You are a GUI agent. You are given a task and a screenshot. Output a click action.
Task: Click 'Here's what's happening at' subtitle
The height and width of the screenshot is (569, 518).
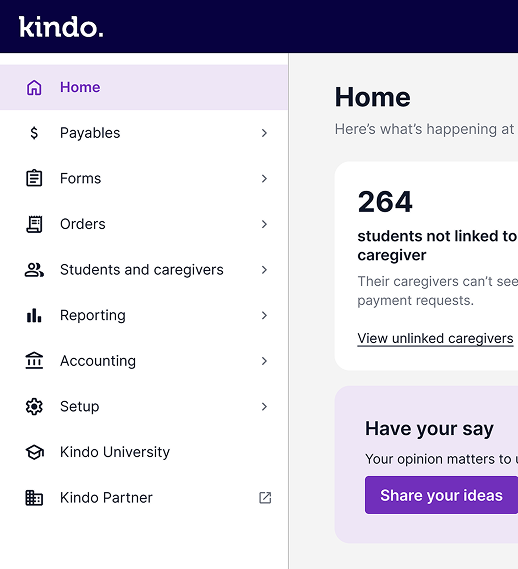point(424,129)
